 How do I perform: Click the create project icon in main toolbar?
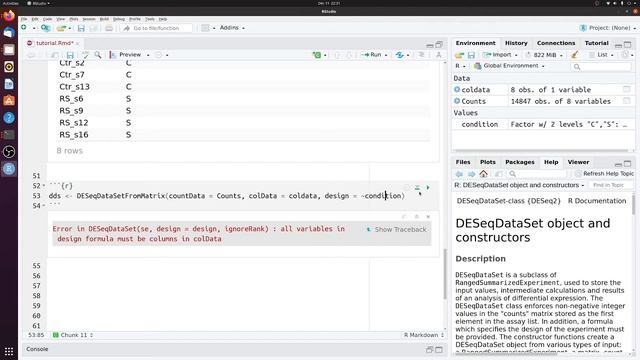point(45,28)
